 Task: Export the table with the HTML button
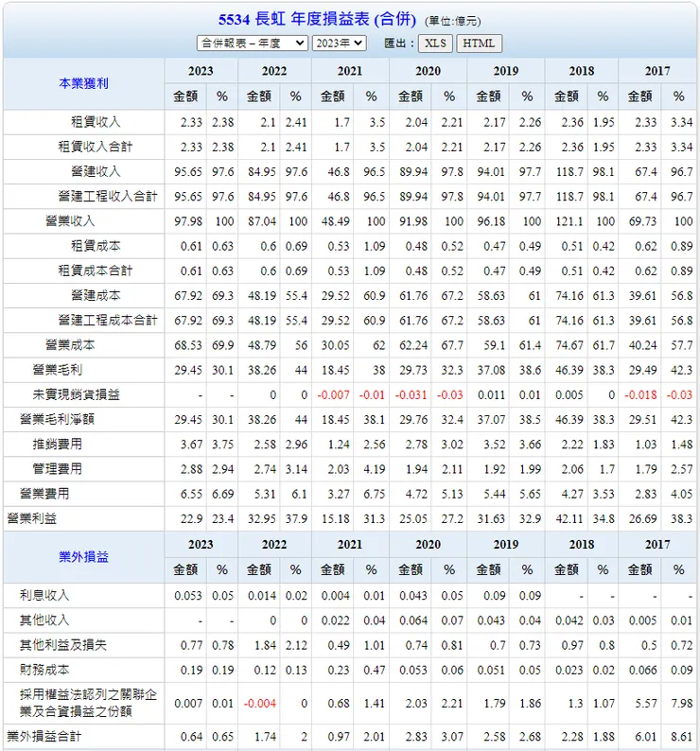479,44
